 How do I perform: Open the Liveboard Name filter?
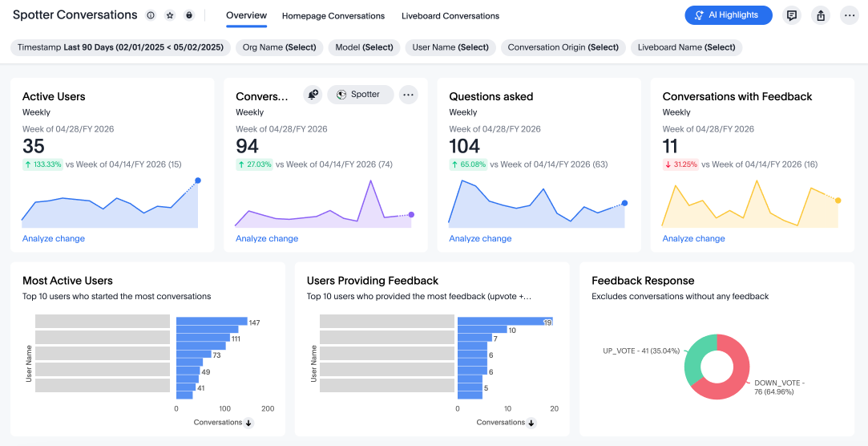[x=686, y=47]
